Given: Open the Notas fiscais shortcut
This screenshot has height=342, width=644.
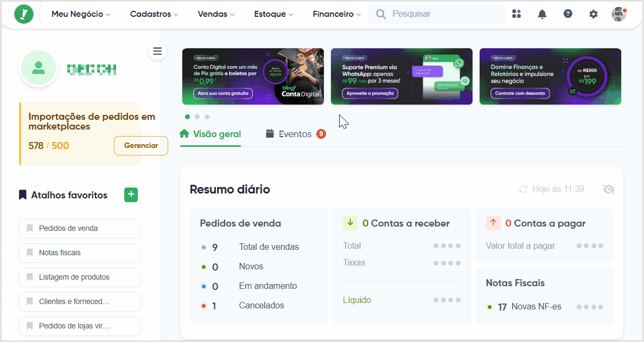Looking at the screenshot, I should click(80, 253).
